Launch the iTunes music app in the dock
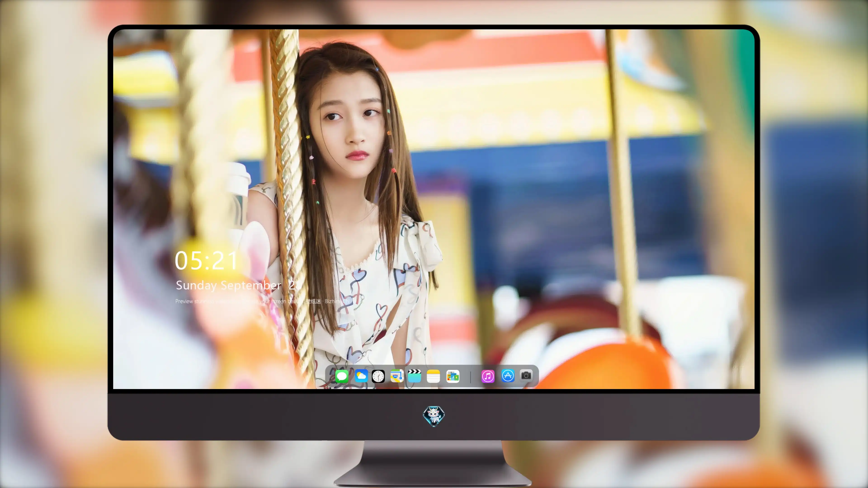Image resolution: width=868 pixels, height=488 pixels. tap(488, 376)
